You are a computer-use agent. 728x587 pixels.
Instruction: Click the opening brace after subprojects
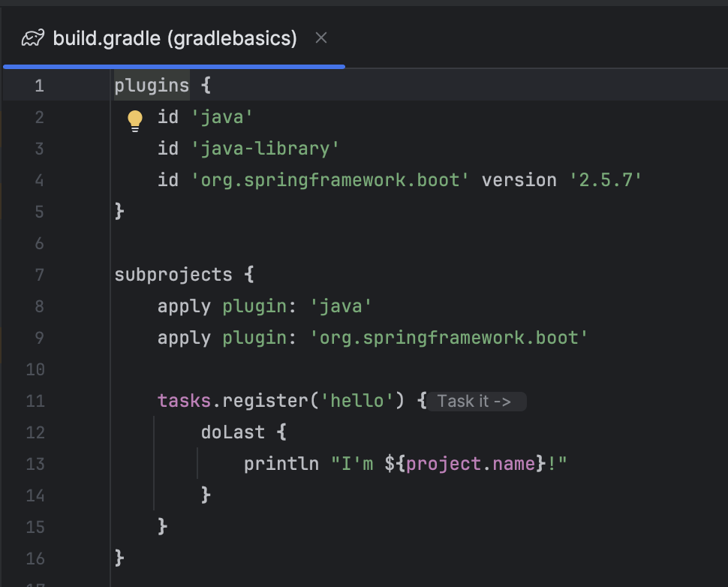pyautogui.click(x=249, y=275)
